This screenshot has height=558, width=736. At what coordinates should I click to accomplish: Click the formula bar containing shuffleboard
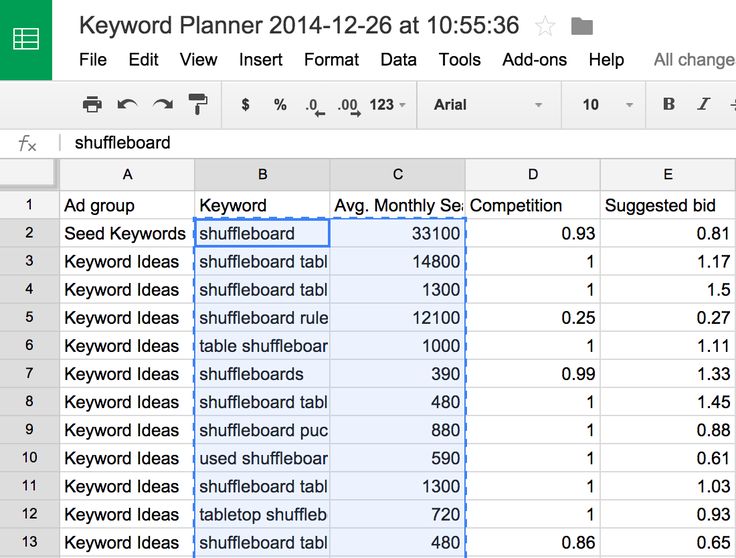400,143
